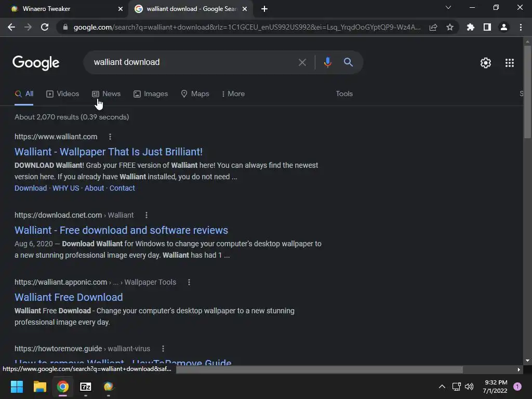The image size is (532, 399).
Task: Expand the More search filters menu
Action: tap(233, 94)
